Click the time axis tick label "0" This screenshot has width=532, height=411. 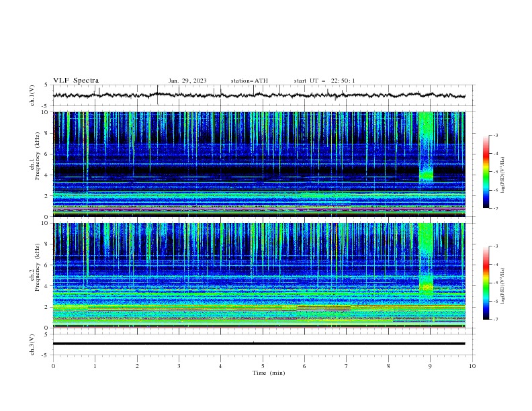point(53,366)
